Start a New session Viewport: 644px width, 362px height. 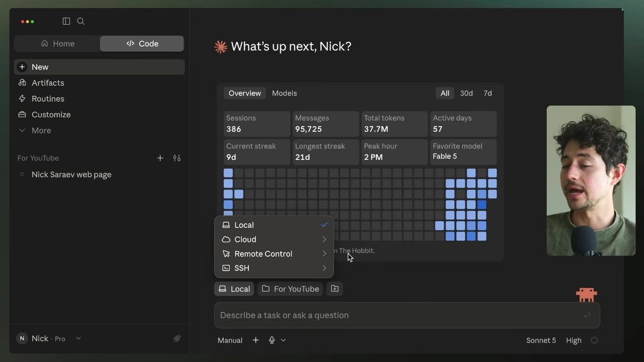click(99, 67)
